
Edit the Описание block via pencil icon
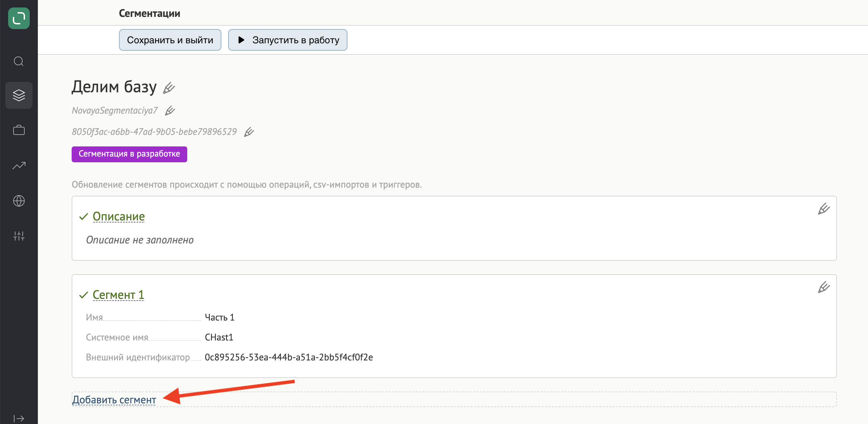pos(824,209)
